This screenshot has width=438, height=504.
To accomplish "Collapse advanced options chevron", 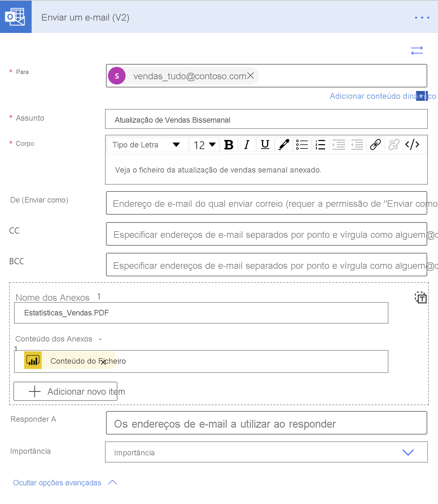I will 113,482.
